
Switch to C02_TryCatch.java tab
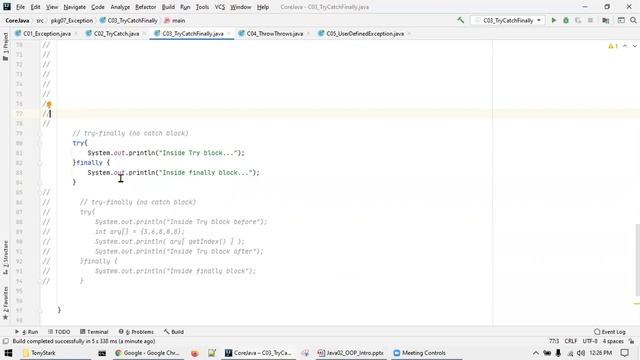116,33
